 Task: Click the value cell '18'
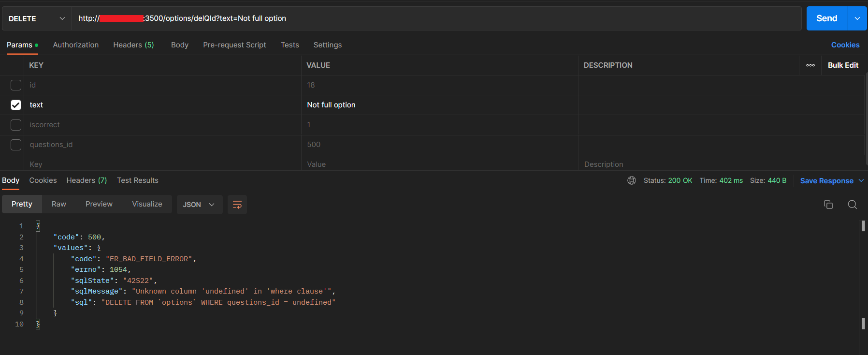tap(440, 85)
